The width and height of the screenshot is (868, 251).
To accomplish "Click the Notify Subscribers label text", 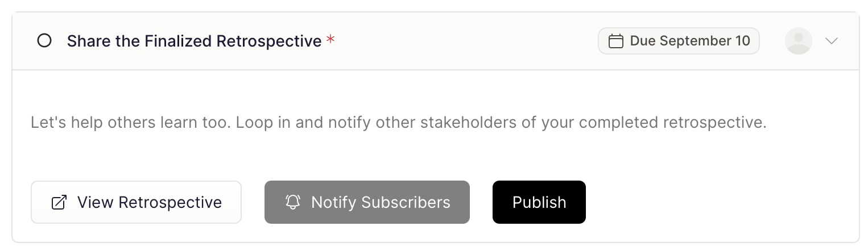I will tap(381, 202).
